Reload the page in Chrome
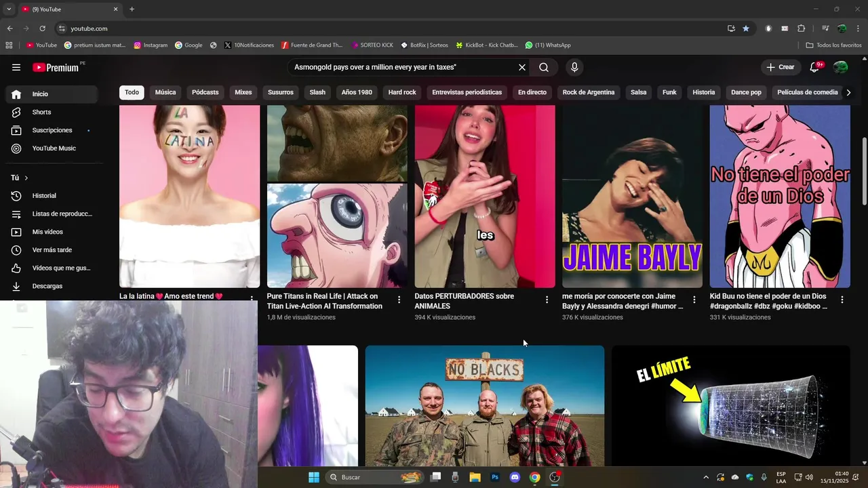This screenshot has width=868, height=488. [x=42, y=28]
